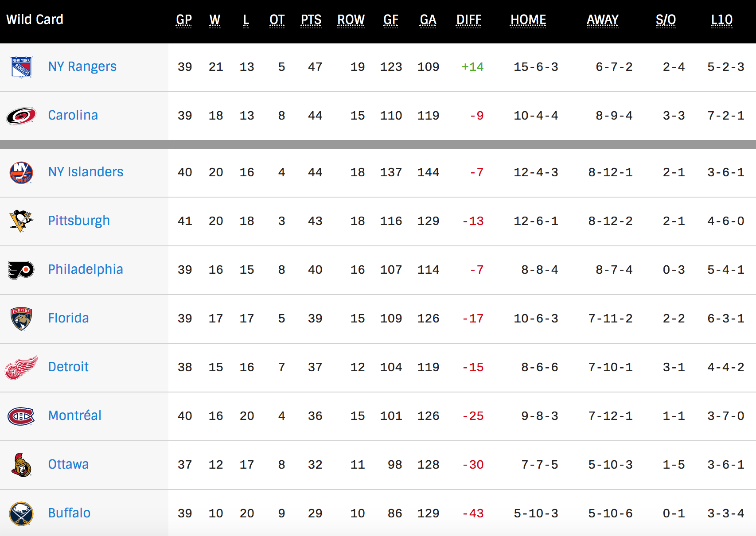Click the Ottawa Senators logo
This screenshot has width=756, height=536.
click(x=21, y=465)
